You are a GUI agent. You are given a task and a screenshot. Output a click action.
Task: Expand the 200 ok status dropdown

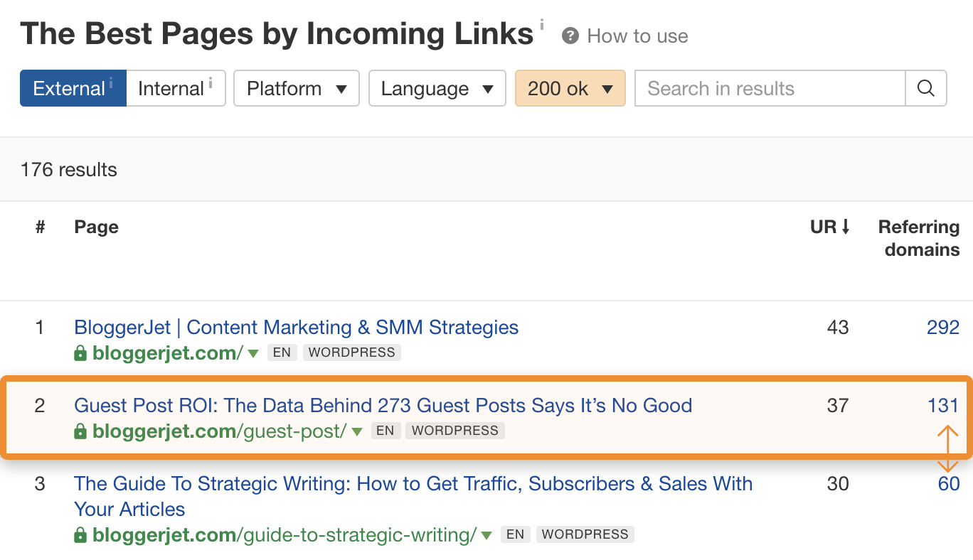click(x=570, y=89)
